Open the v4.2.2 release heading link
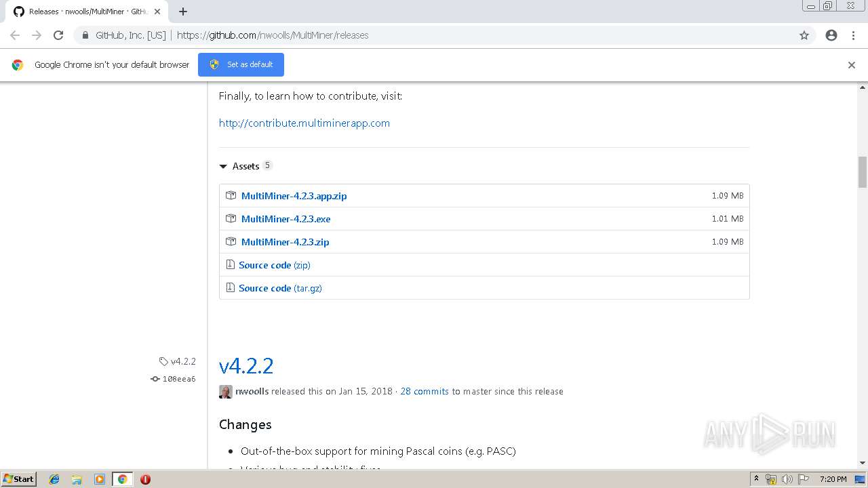Viewport: 868px width, 488px height. pos(246,366)
